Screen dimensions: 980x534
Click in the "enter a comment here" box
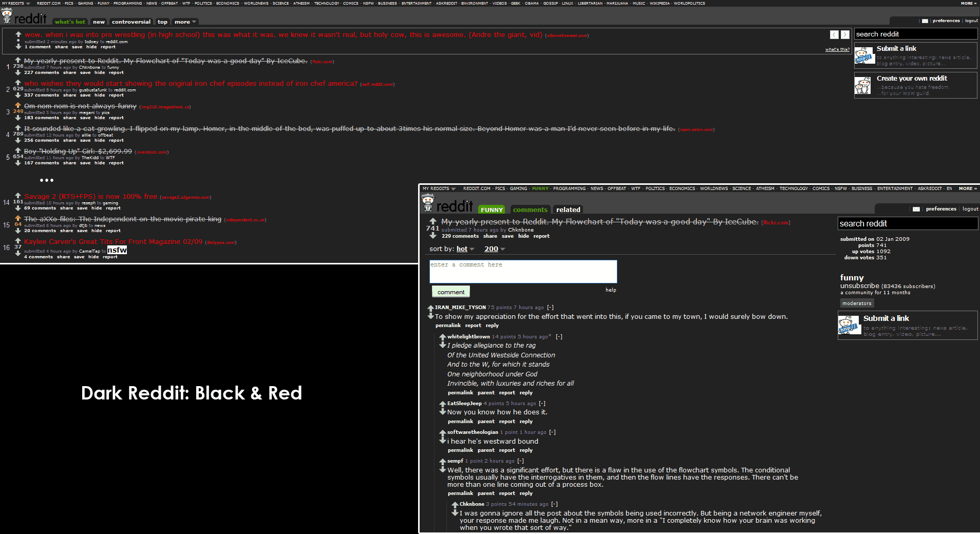(523, 271)
